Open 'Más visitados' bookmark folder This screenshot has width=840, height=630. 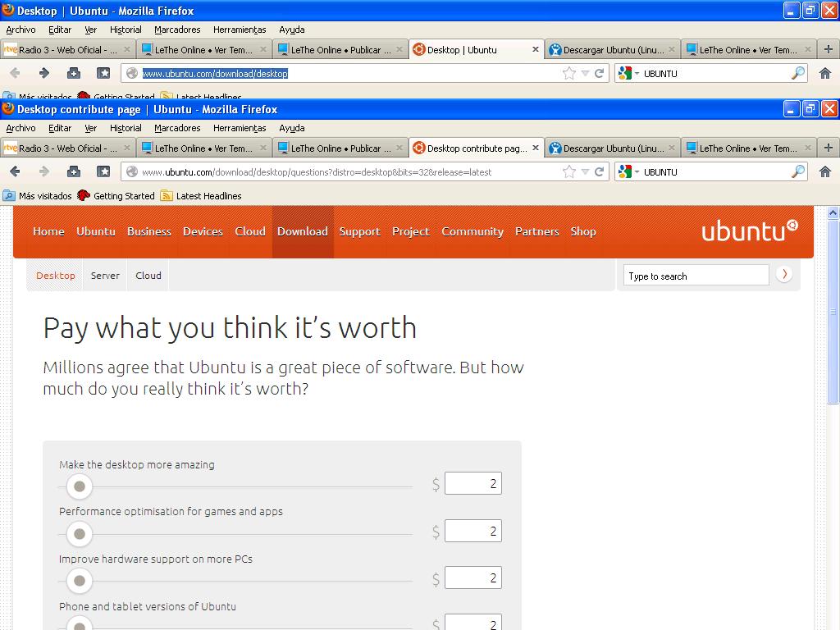pyautogui.click(x=38, y=195)
